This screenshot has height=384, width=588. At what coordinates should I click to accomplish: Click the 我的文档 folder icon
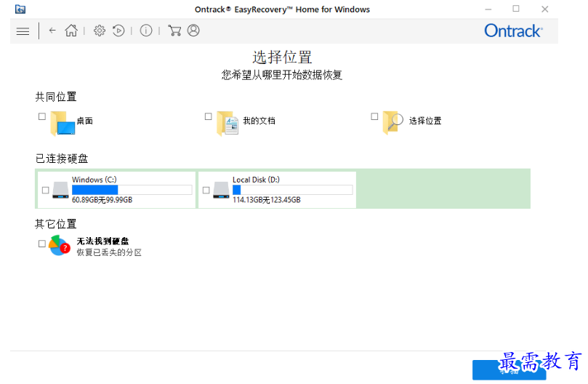pyautogui.click(x=227, y=124)
